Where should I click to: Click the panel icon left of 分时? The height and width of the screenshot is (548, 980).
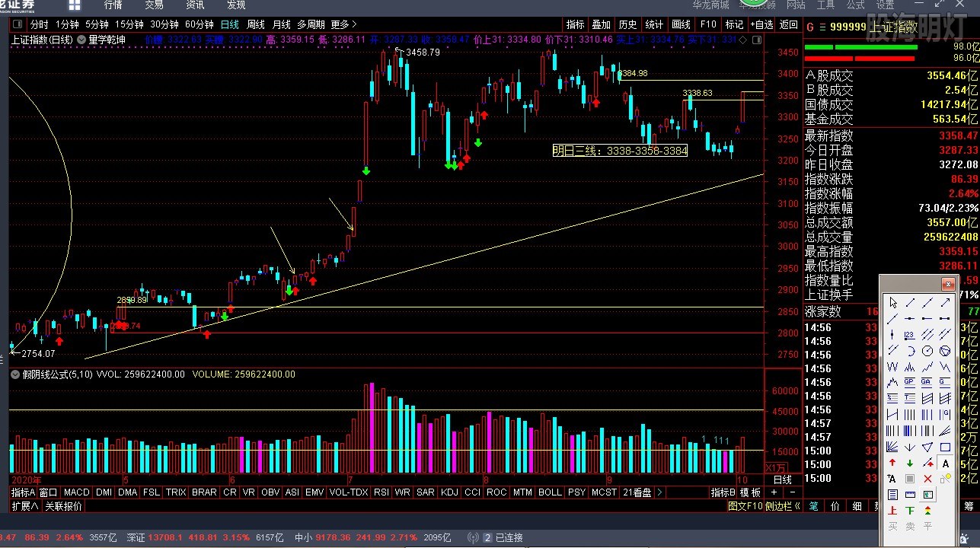(18, 24)
